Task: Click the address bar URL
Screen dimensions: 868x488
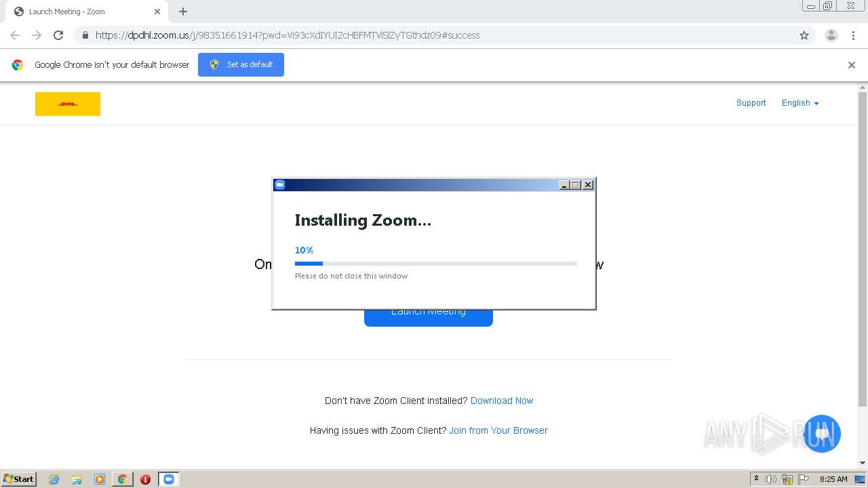Action: click(288, 35)
